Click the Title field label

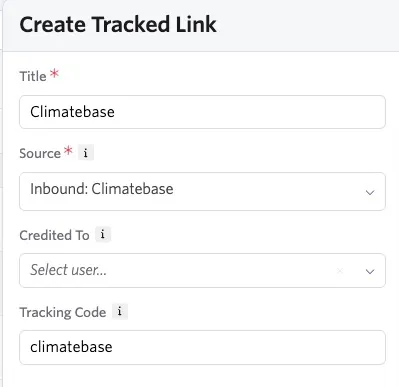[x=33, y=76]
